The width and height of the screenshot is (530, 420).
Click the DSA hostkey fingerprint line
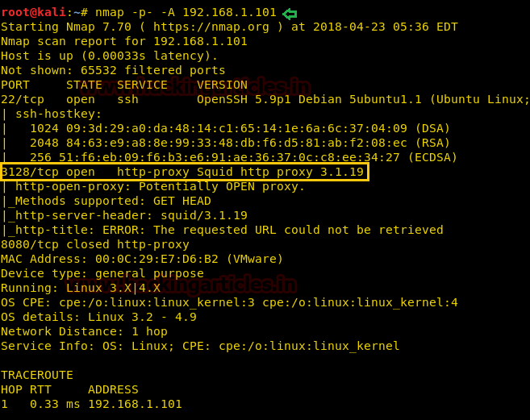pyautogui.click(x=240, y=128)
